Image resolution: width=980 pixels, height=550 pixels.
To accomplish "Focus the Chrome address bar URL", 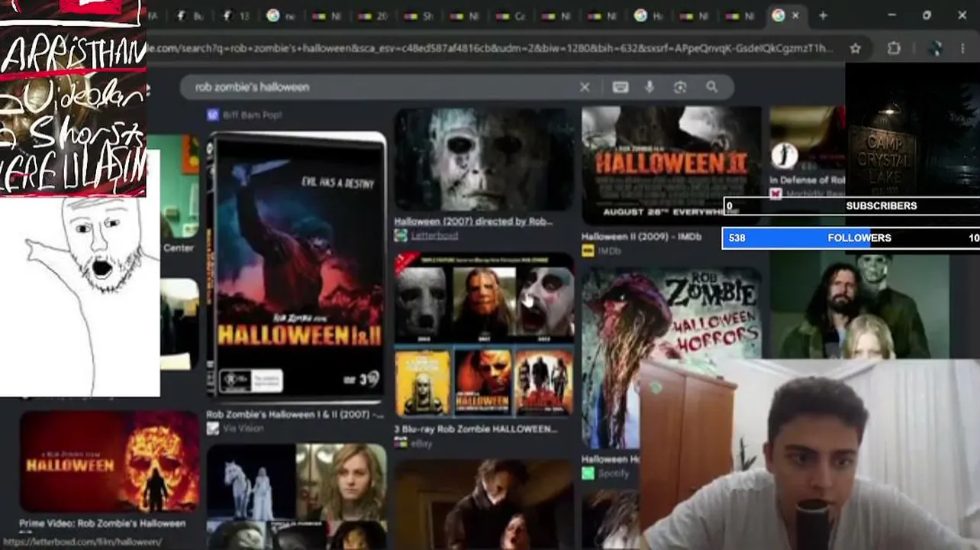I will click(x=488, y=48).
